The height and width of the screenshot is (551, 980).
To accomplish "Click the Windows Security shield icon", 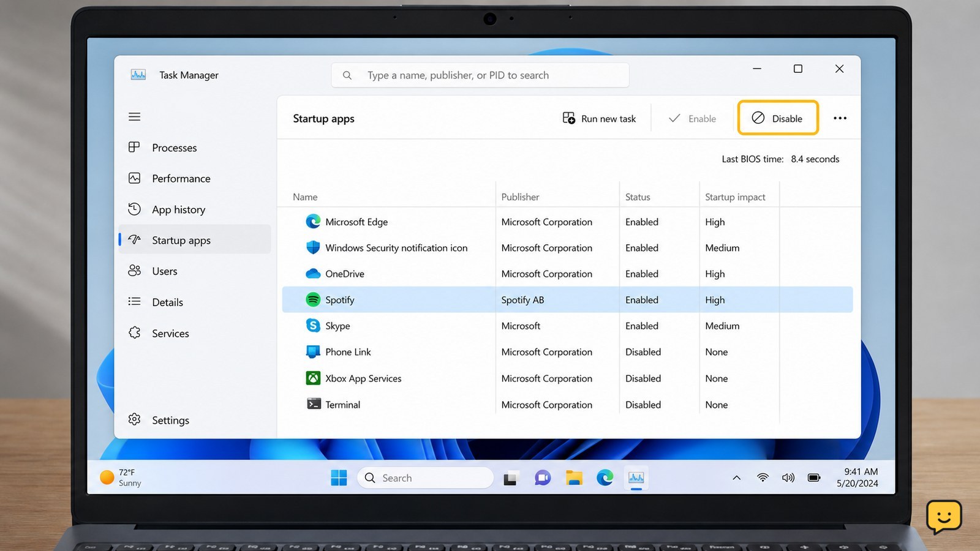I will (313, 247).
